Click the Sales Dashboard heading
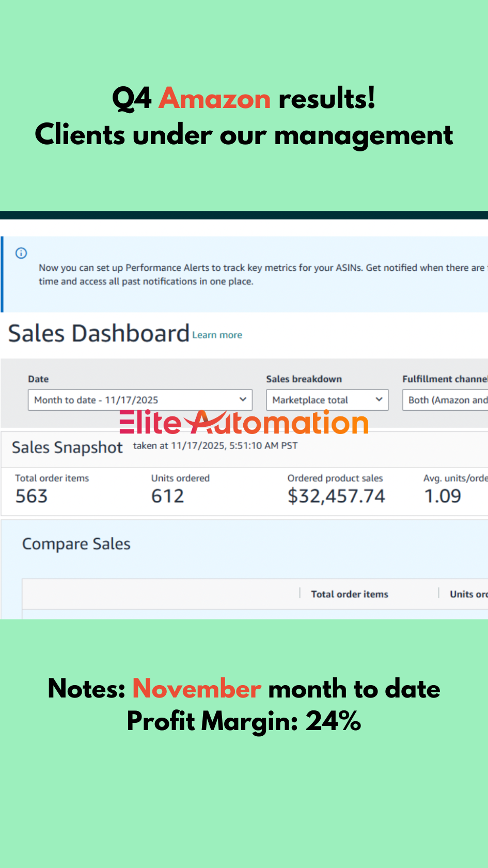Screen dimensions: 488x868 (x=99, y=333)
